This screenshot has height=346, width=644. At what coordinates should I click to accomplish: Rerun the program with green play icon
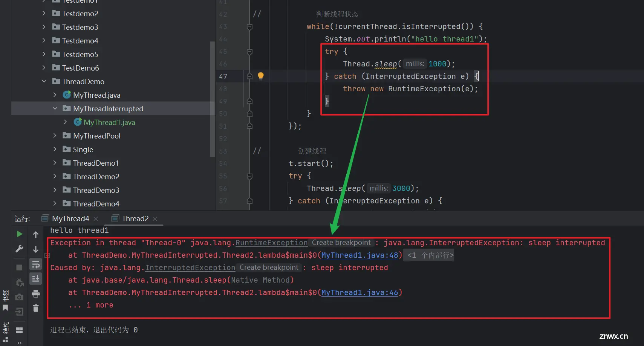tap(19, 234)
